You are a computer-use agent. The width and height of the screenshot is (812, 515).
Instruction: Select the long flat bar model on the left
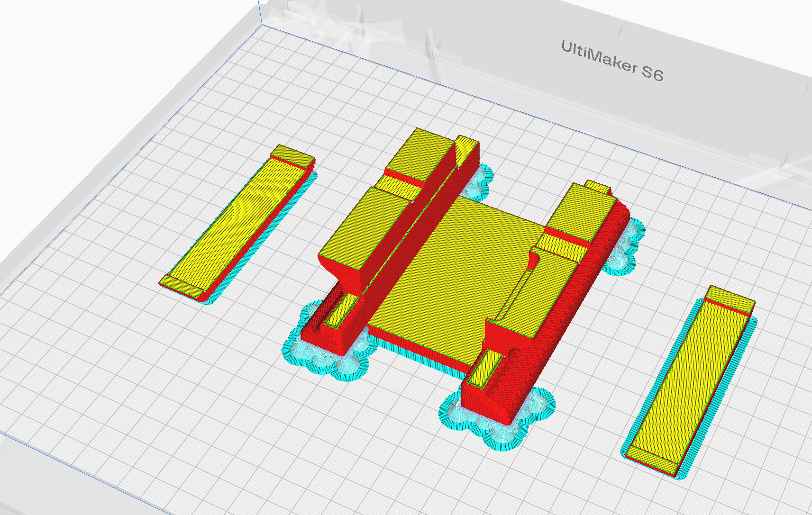237,223
